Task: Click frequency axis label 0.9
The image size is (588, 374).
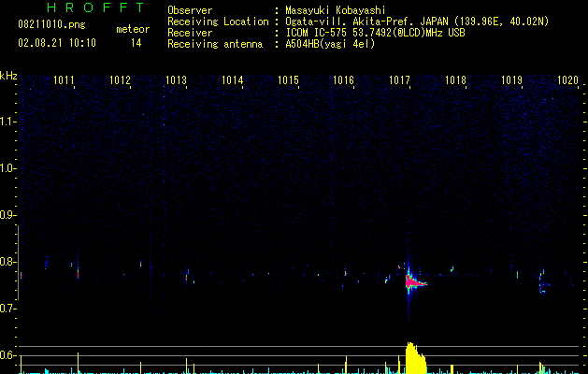Action: click(x=7, y=215)
